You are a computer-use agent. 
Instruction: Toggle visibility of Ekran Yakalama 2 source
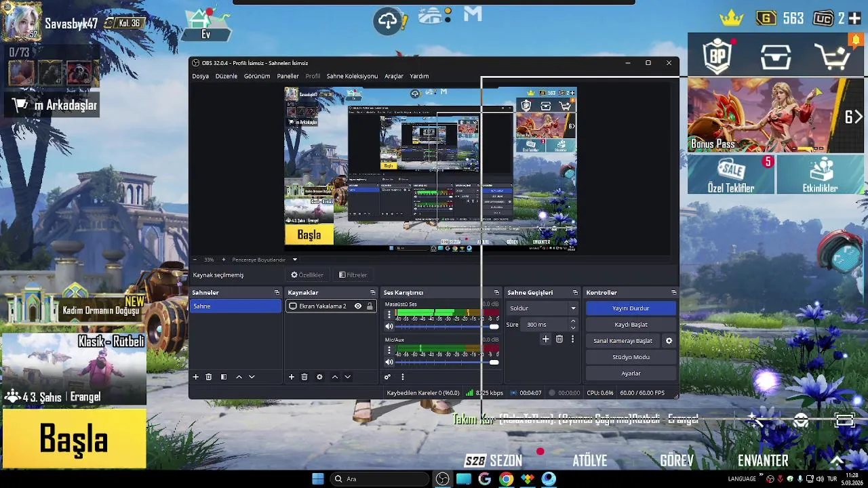tap(358, 306)
